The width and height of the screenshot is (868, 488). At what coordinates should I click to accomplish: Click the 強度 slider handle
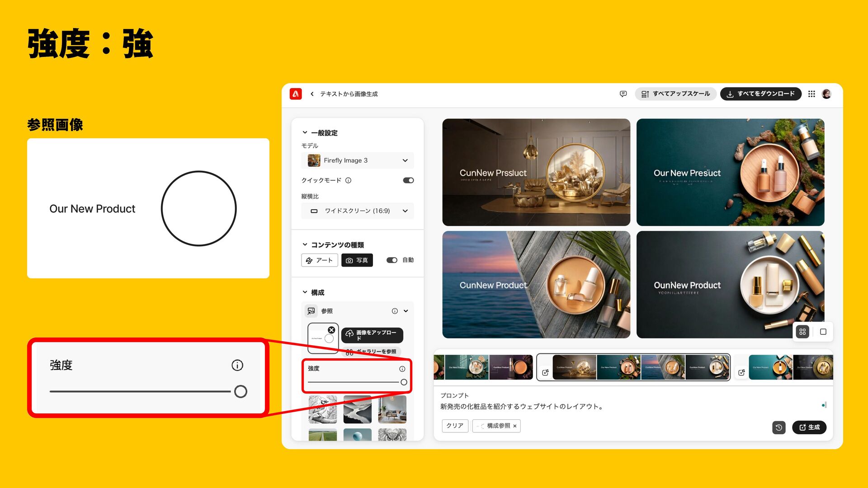(x=404, y=382)
